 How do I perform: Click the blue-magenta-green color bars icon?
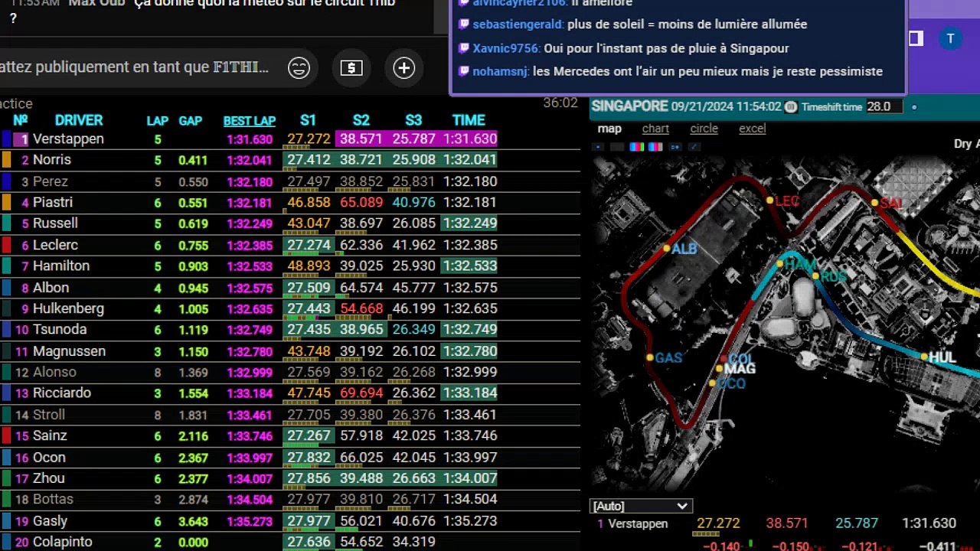tap(637, 147)
